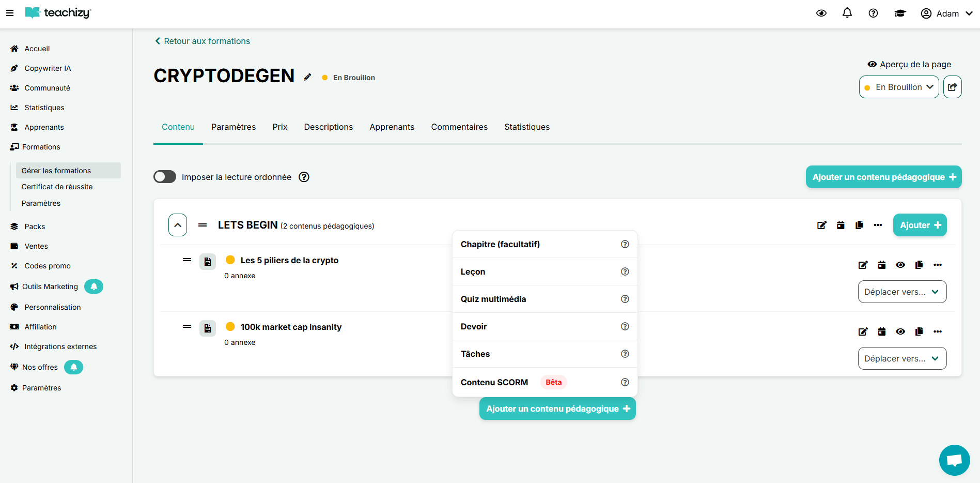Toggle visibility eye for 100k market cap insanity
Screen dimensions: 980x483
(x=900, y=331)
